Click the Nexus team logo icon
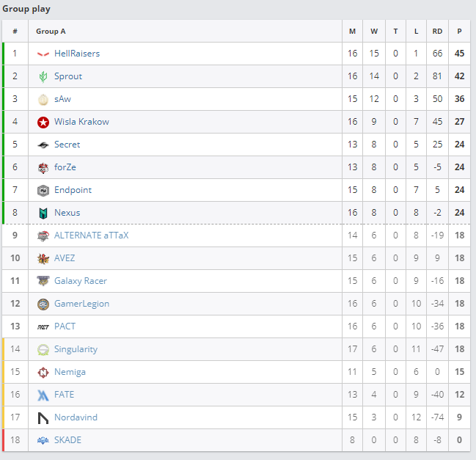This screenshot has width=476, height=460. pyautogui.click(x=43, y=213)
